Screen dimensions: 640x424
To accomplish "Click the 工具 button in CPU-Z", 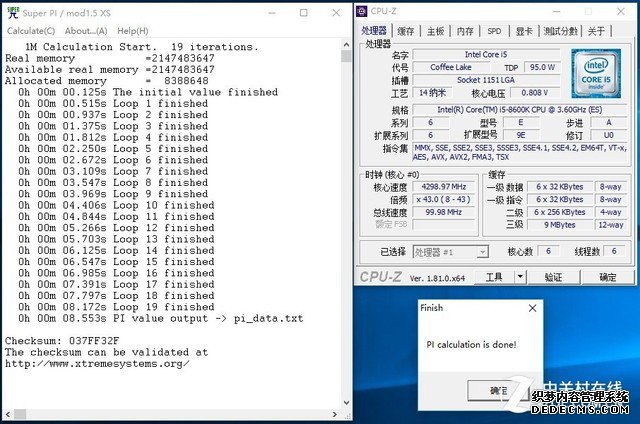I will 494,277.
